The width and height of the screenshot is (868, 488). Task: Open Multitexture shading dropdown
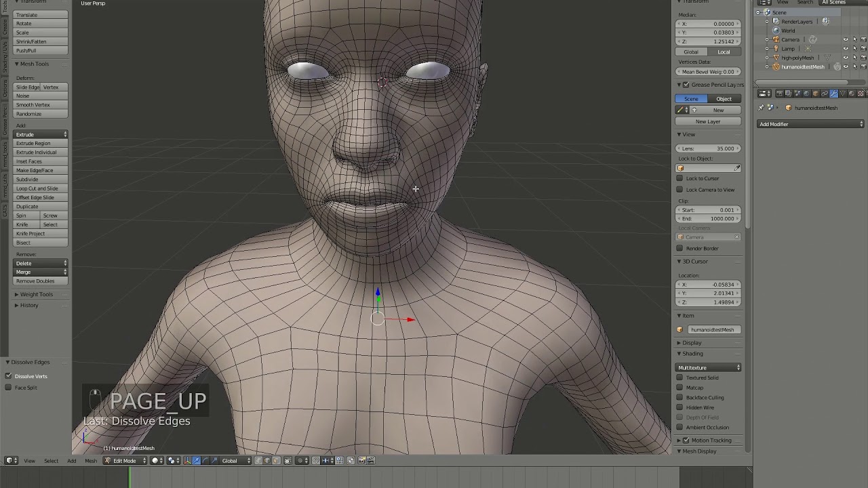709,367
